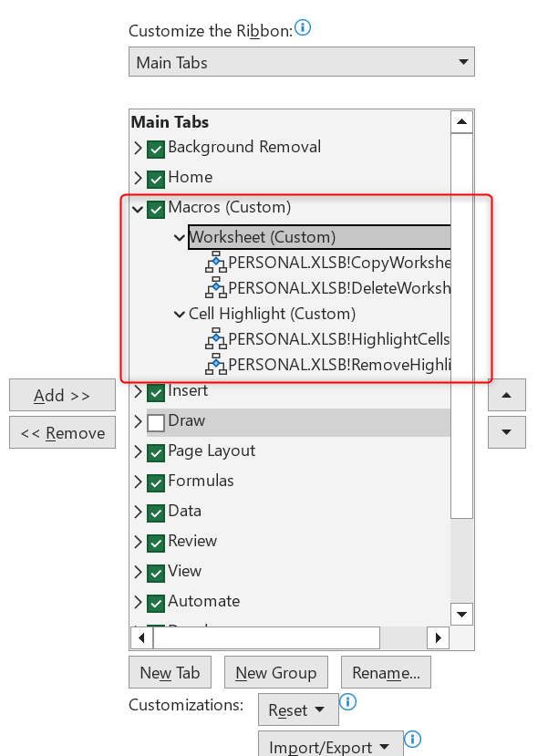Uncheck the View tab checkbox
The width and height of the screenshot is (548, 756).
156,574
